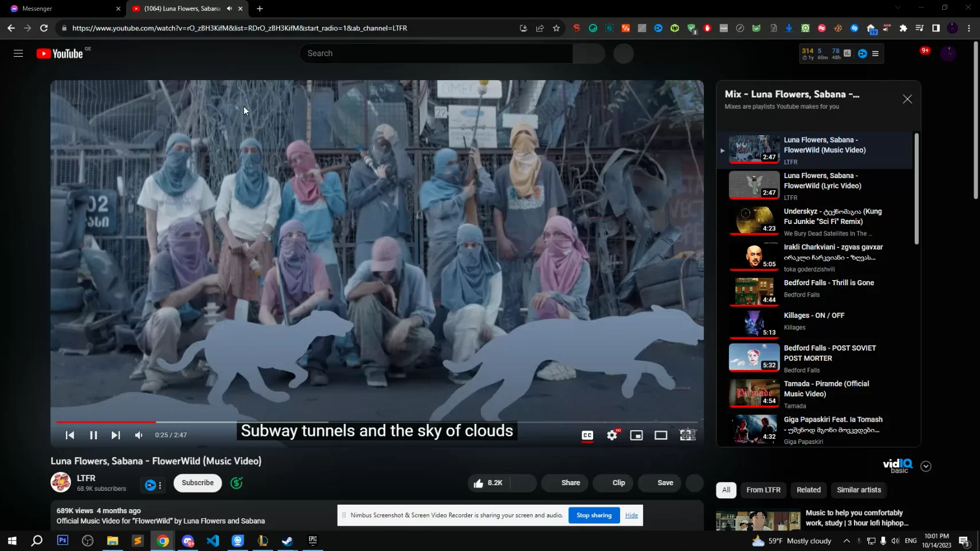Expand the vidIQ basic panel chevron
Image resolution: width=980 pixels, height=551 pixels.
925,466
